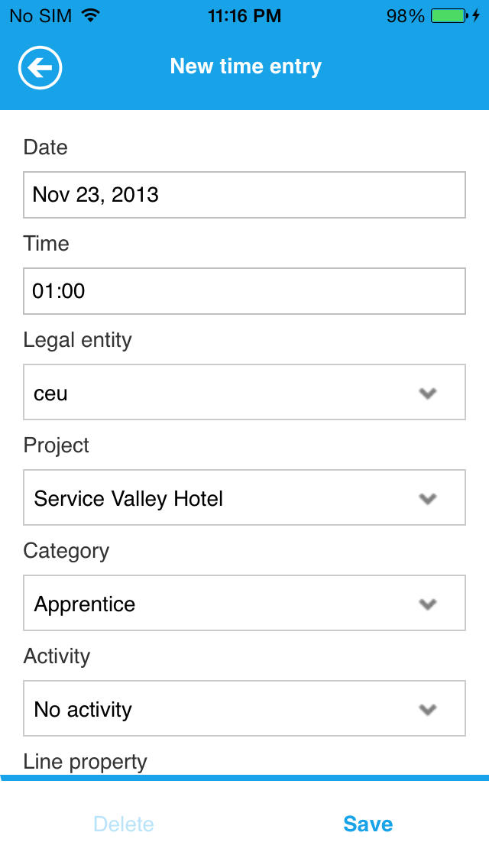Tap the chevron in Project field

tap(428, 499)
